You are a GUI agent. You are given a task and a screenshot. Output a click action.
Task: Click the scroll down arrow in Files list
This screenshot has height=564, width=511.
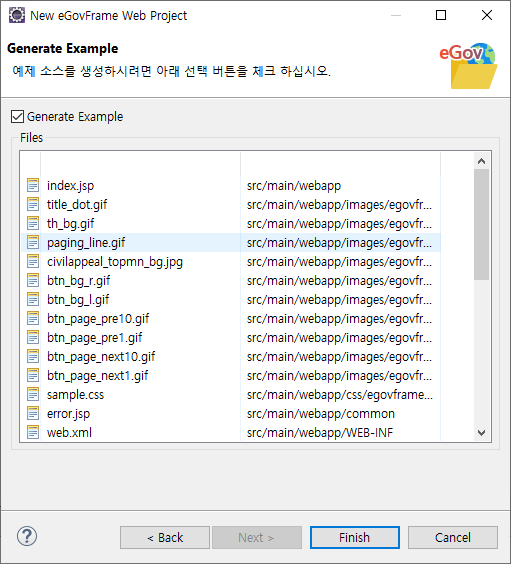click(x=482, y=432)
